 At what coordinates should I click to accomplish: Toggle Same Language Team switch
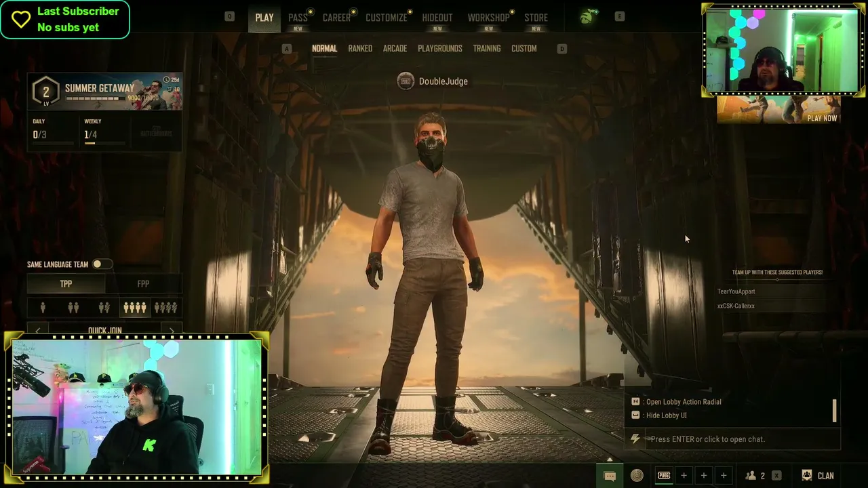(x=102, y=264)
